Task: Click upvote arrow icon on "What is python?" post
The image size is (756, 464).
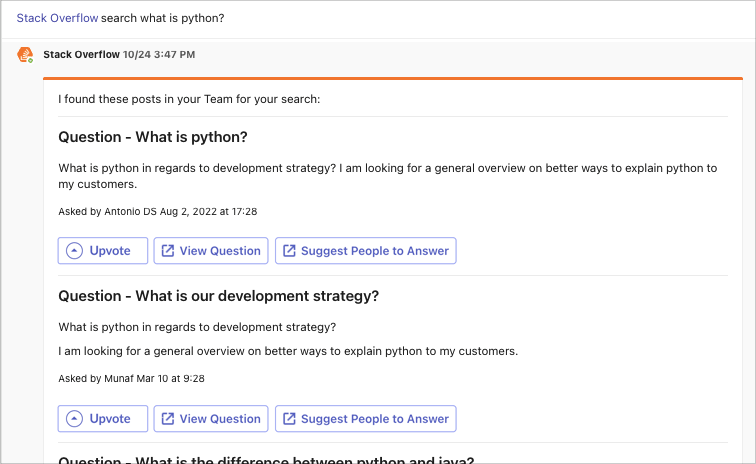Action: (x=75, y=251)
